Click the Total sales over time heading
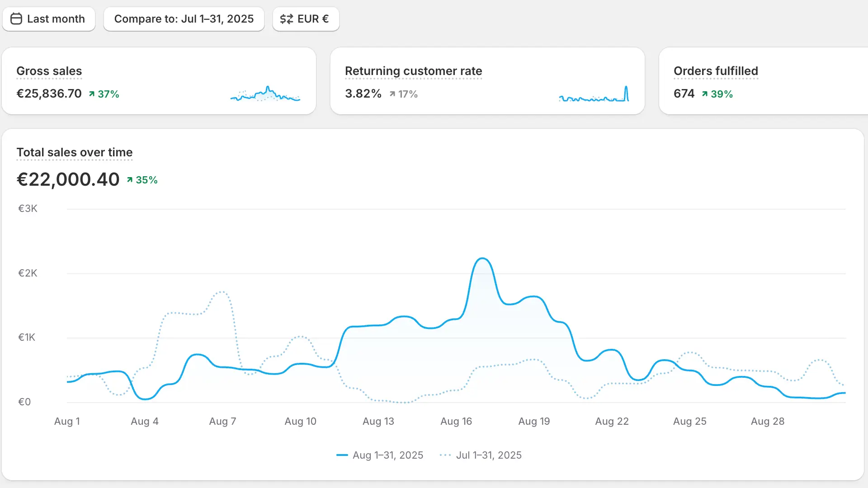The height and width of the screenshot is (488, 868). click(x=75, y=152)
